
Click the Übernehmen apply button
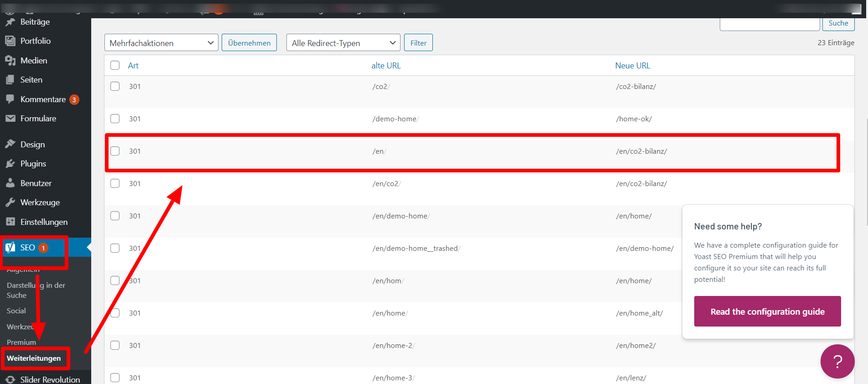(x=249, y=43)
